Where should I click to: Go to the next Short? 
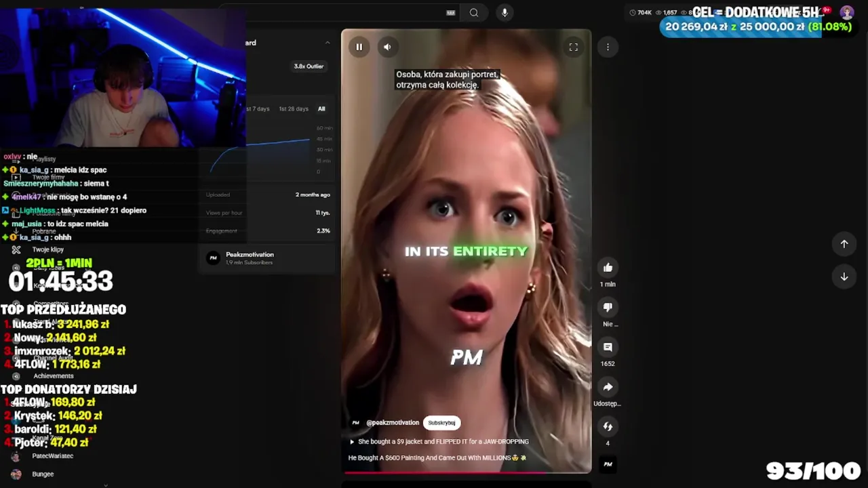click(844, 277)
